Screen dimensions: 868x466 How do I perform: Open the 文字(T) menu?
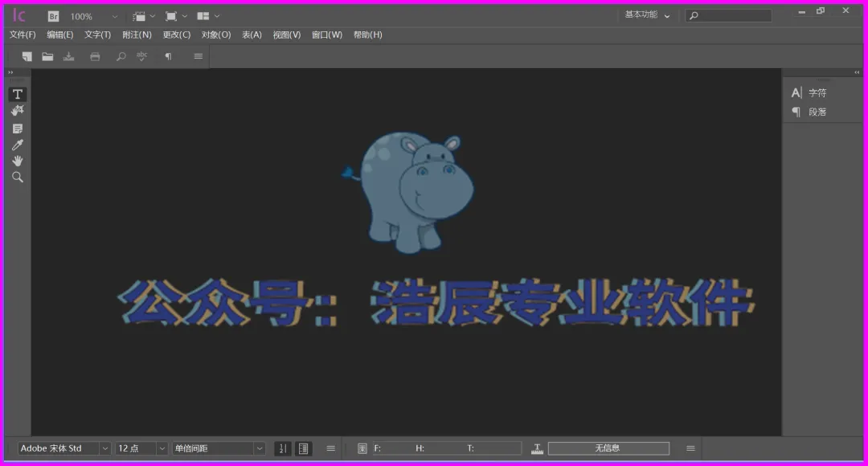97,35
